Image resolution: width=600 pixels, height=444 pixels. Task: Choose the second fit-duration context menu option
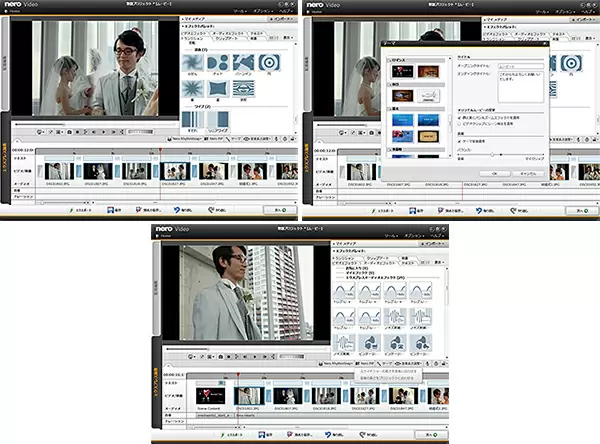pyautogui.click(x=386, y=378)
